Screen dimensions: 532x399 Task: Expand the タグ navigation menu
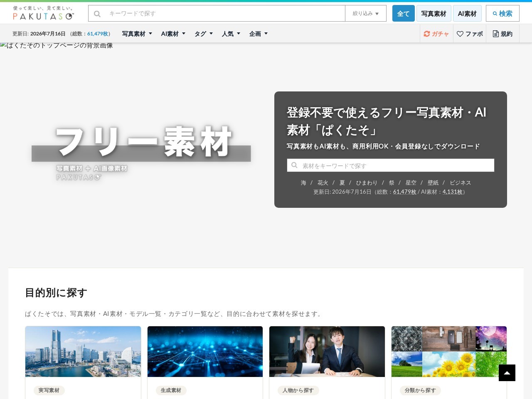pos(204,34)
